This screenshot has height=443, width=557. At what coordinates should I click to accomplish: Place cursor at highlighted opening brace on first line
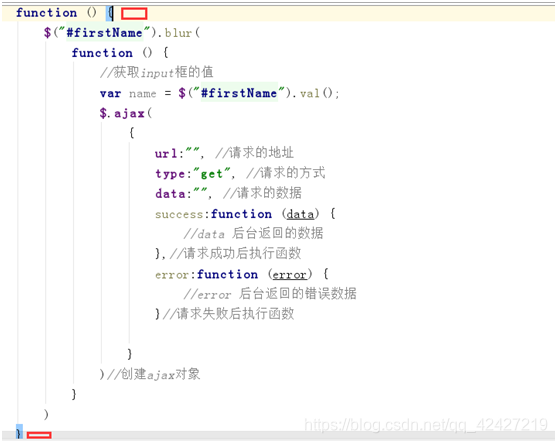point(110,13)
